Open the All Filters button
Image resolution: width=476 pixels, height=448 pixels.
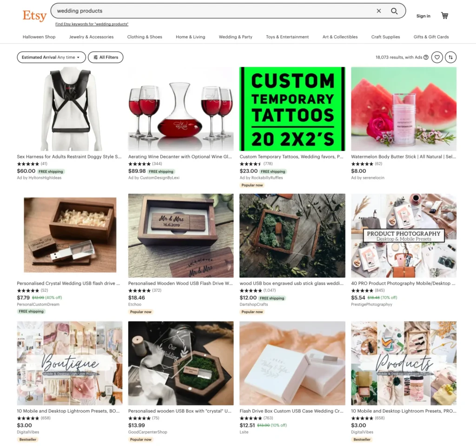point(106,57)
